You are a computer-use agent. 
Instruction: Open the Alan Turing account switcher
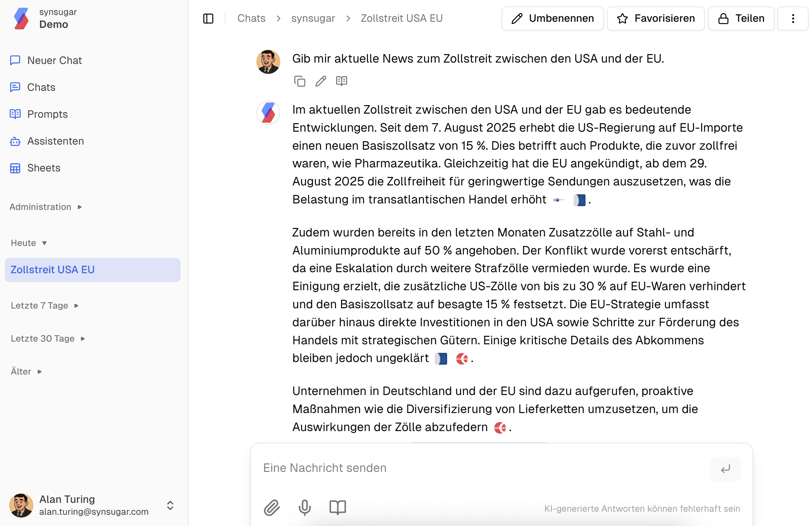pyautogui.click(x=170, y=506)
